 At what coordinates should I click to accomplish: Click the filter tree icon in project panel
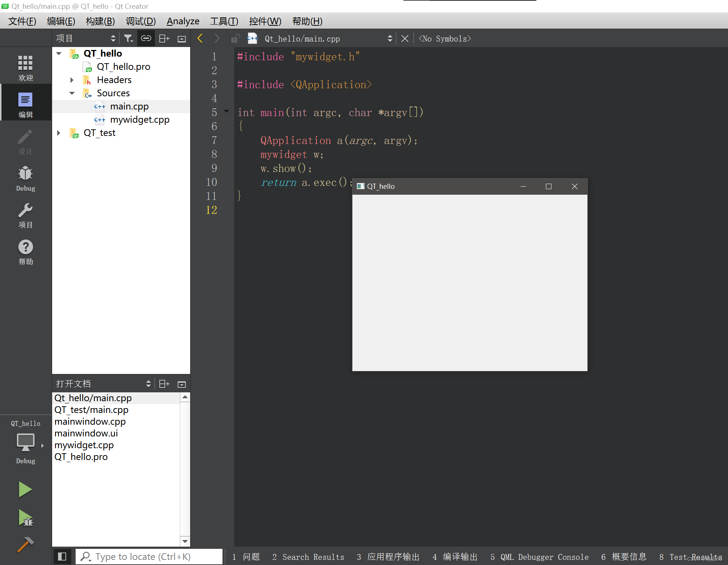coord(128,39)
